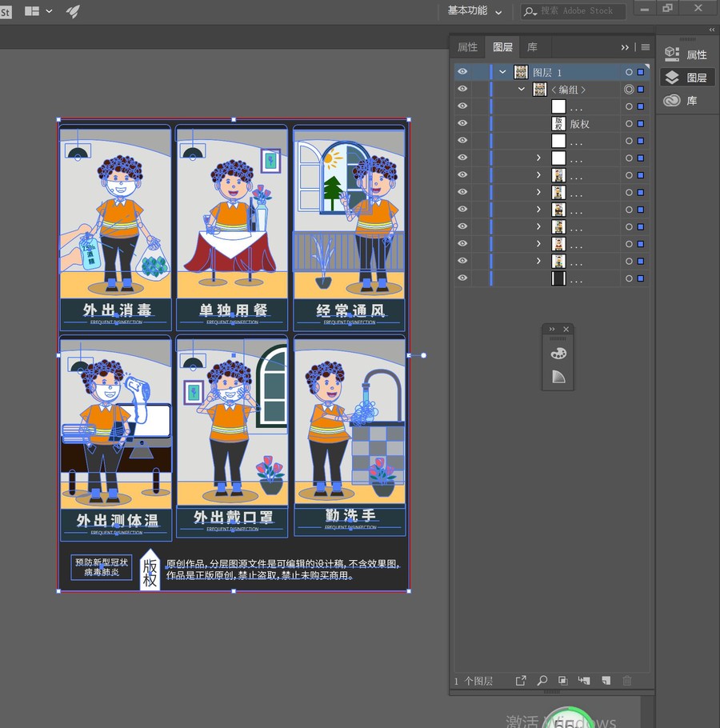Viewport: 720px width, 728px height.
Task: Select the 图层 tab
Action: [502, 47]
